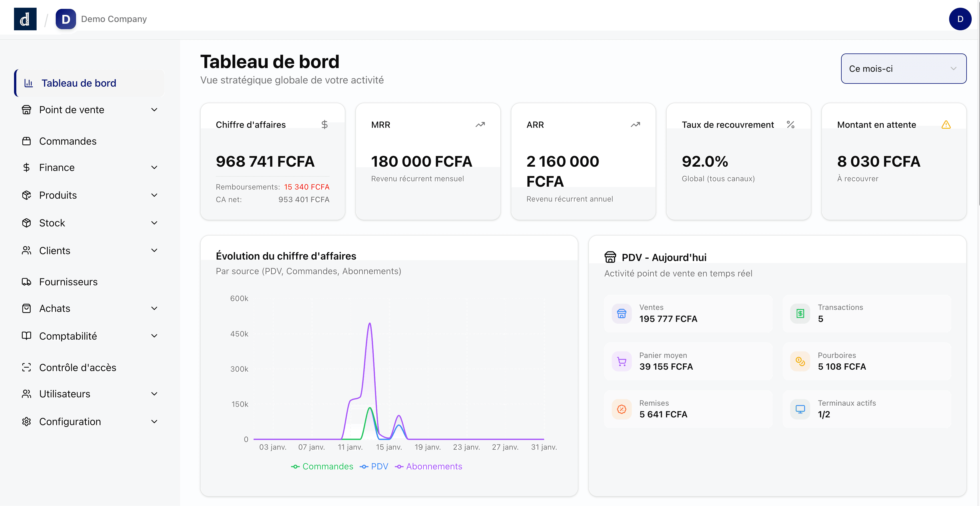Select Tableau de bord in the sidebar
Screen dimensions: 980x506
click(x=78, y=83)
